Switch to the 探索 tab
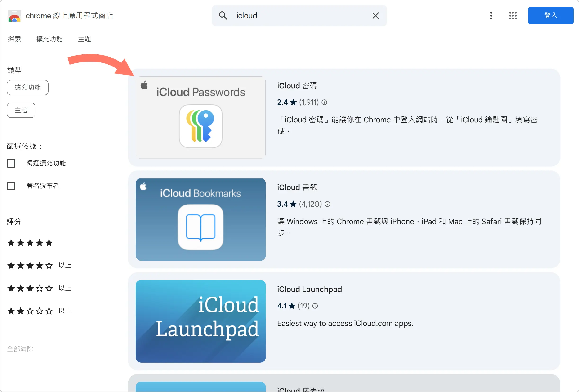Screen dimensions: 579x392 [x=14, y=39]
